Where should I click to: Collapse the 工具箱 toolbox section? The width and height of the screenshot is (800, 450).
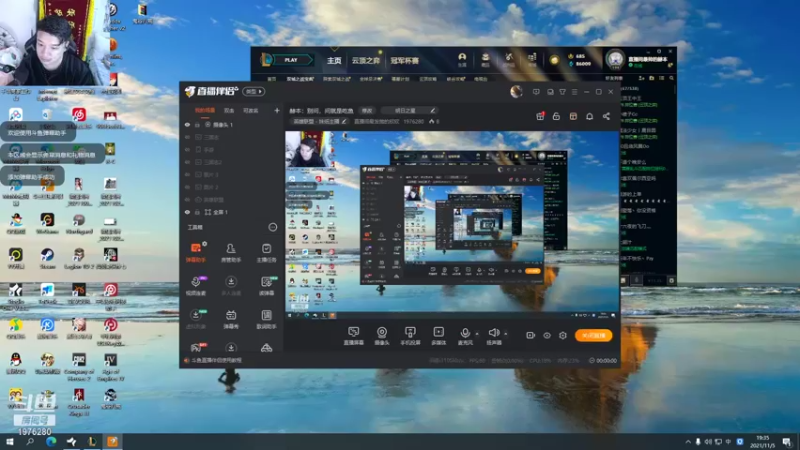click(x=272, y=227)
